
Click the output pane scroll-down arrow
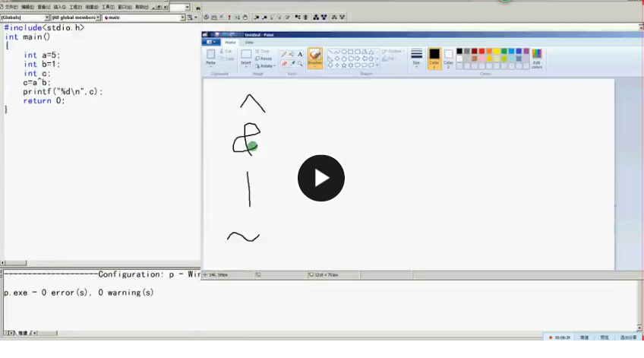(639, 328)
